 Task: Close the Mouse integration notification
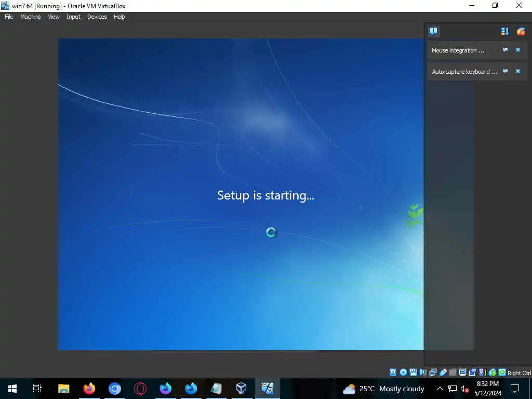[518, 50]
